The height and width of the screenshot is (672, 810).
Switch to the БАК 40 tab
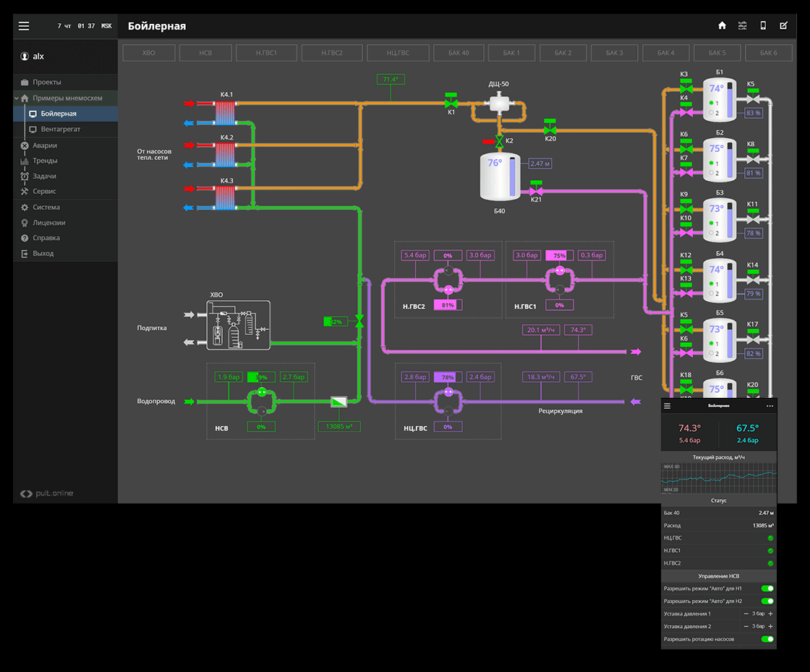(459, 53)
